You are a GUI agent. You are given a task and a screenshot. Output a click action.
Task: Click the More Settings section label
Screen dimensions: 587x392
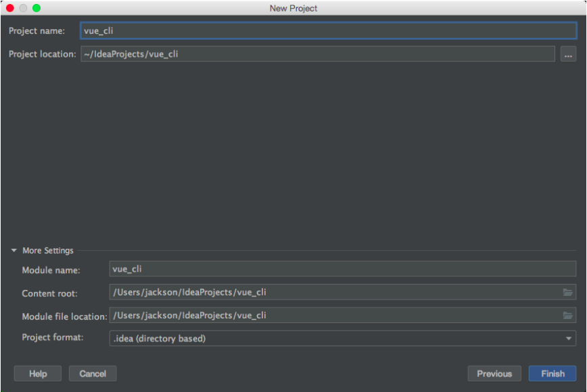pyautogui.click(x=48, y=251)
